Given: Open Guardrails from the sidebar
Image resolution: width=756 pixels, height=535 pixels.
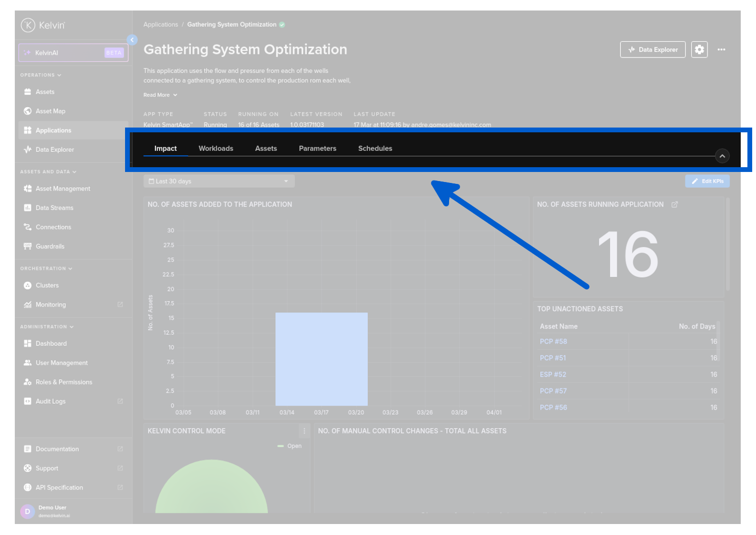Looking at the screenshot, I should (x=50, y=246).
